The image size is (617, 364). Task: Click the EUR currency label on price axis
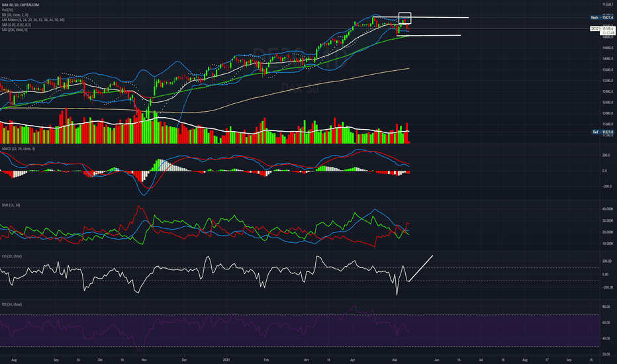(x=607, y=5)
